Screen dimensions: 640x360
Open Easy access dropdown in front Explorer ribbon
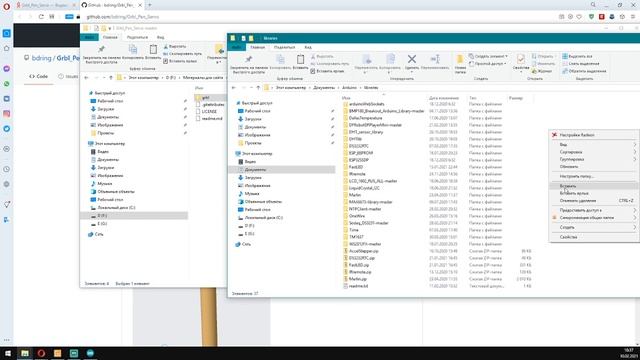(x=488, y=64)
